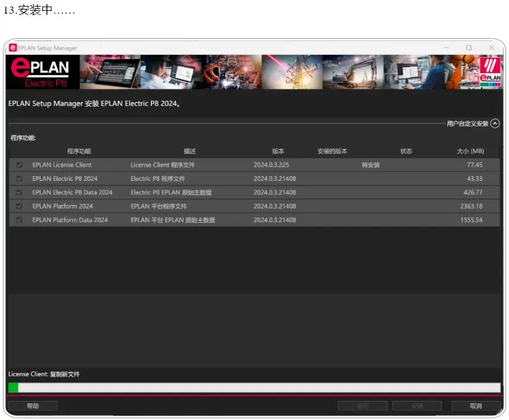This screenshot has height=420, width=509.
Task: Close the EPLAN Setup Manager window
Action: 492,48
